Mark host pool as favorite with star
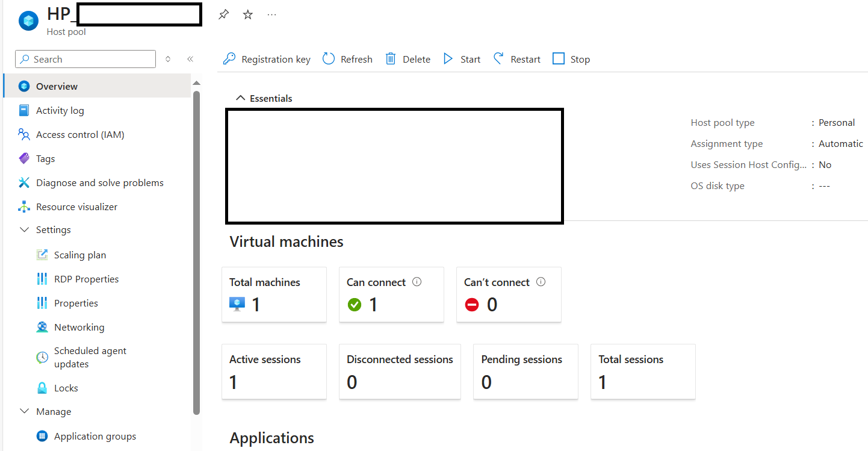Image resolution: width=868 pixels, height=451 pixels. coord(247,14)
